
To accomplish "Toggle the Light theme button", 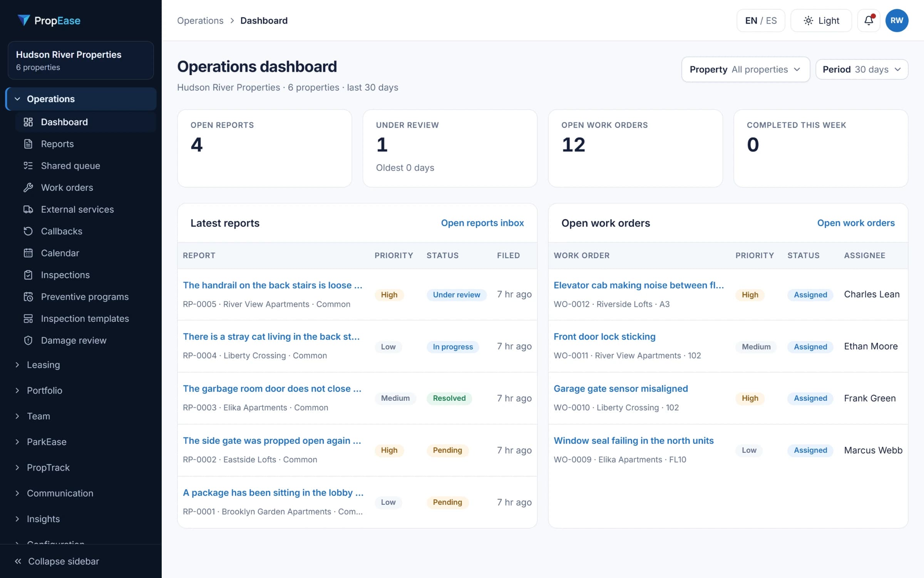I will pos(821,20).
